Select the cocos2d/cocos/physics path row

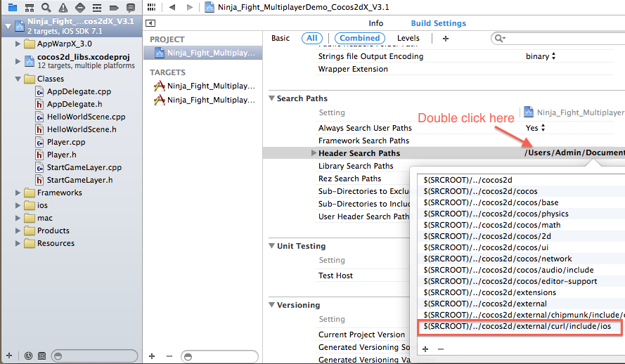[522, 214]
